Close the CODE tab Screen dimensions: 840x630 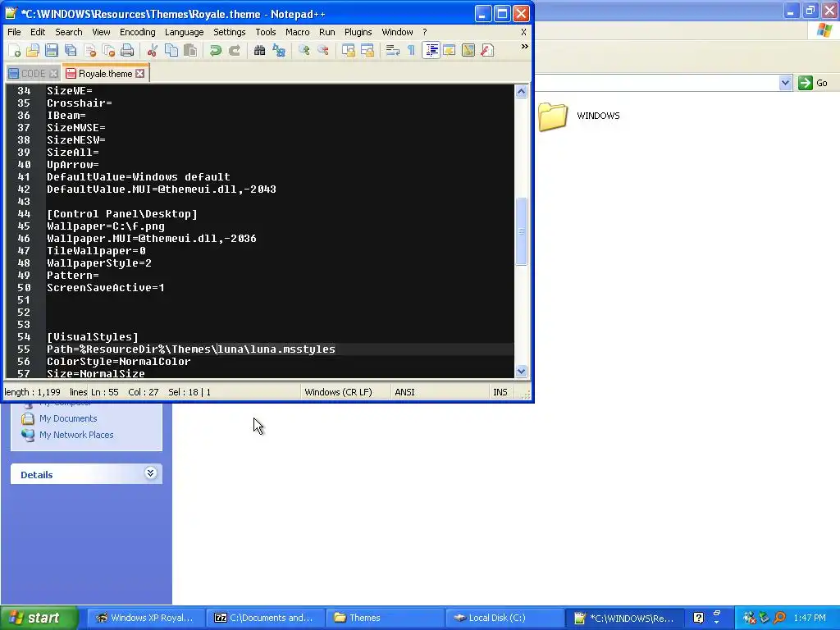53,73
